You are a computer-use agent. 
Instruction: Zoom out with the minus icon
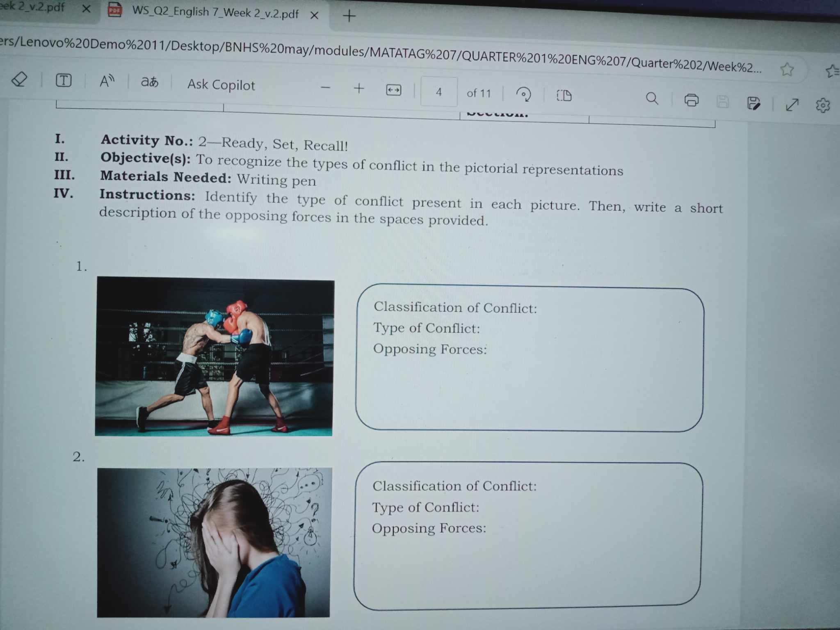coord(326,87)
